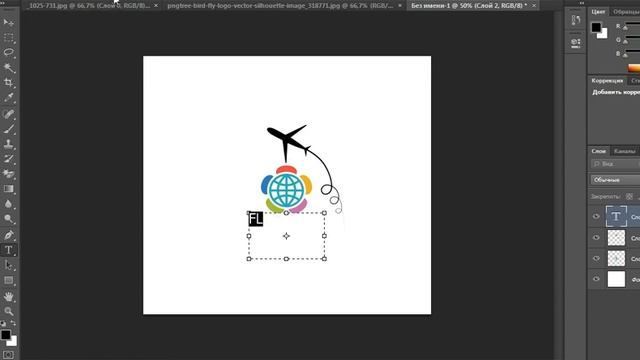Reset default foreground and background colors
This screenshot has height=360, width=640.
pos(3,323)
